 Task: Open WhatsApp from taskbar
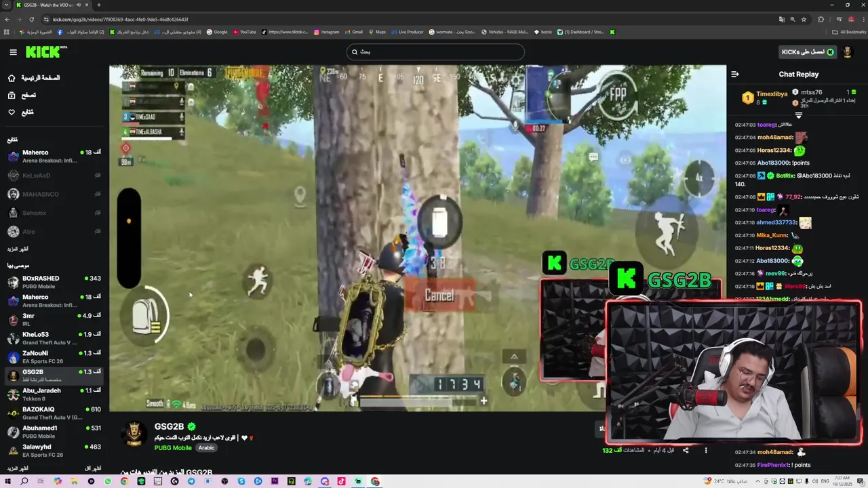point(108,481)
